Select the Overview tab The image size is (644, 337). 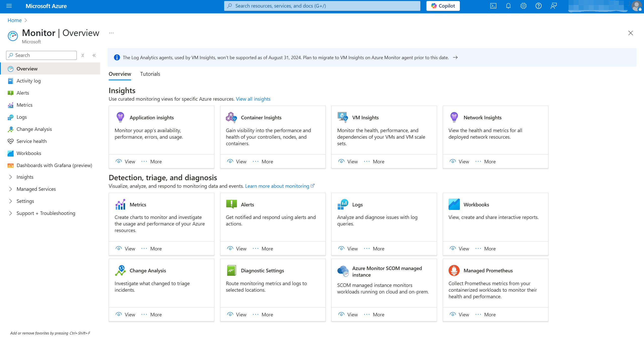pos(120,74)
